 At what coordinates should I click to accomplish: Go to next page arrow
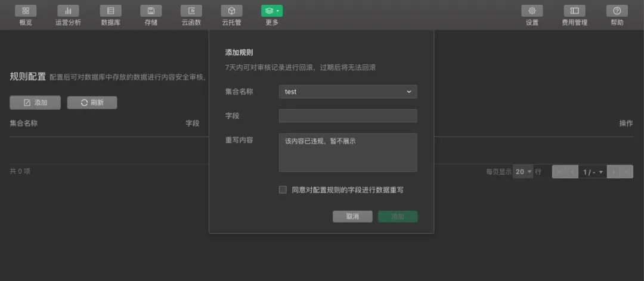click(614, 172)
